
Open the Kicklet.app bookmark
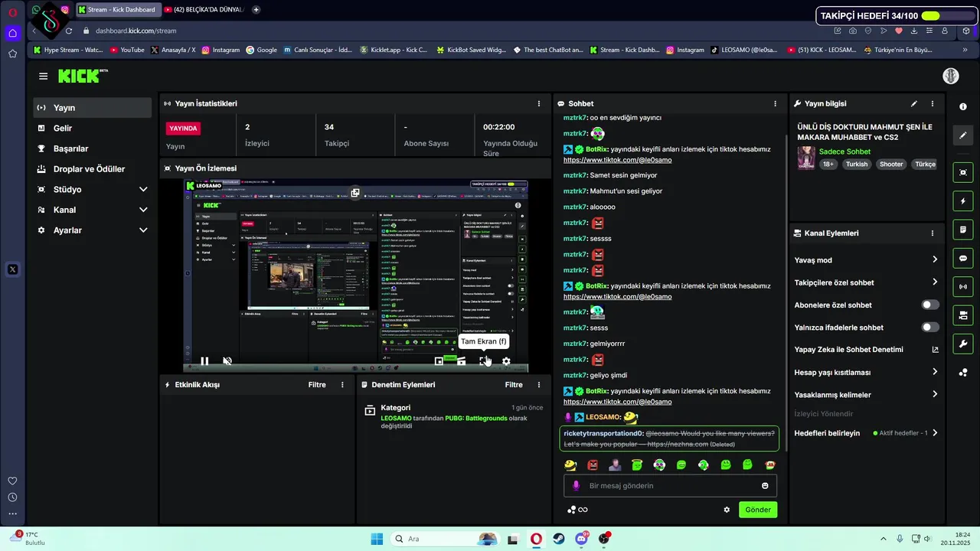pyautogui.click(x=394, y=50)
